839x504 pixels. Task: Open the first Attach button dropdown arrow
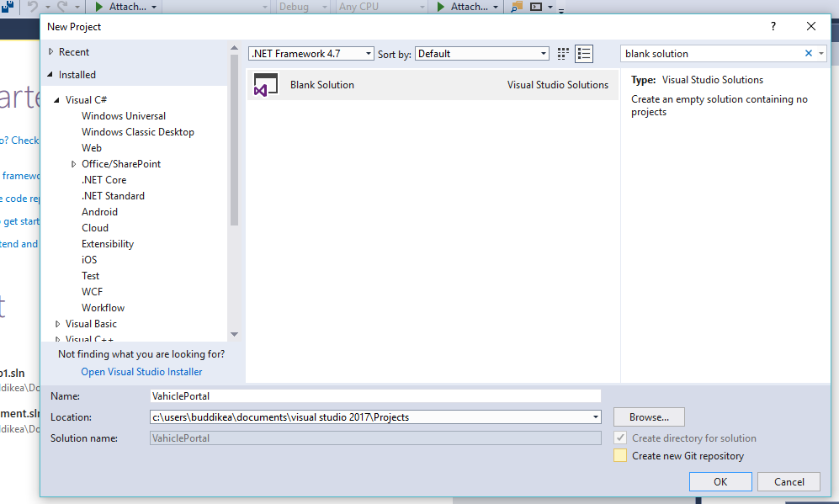(x=154, y=7)
